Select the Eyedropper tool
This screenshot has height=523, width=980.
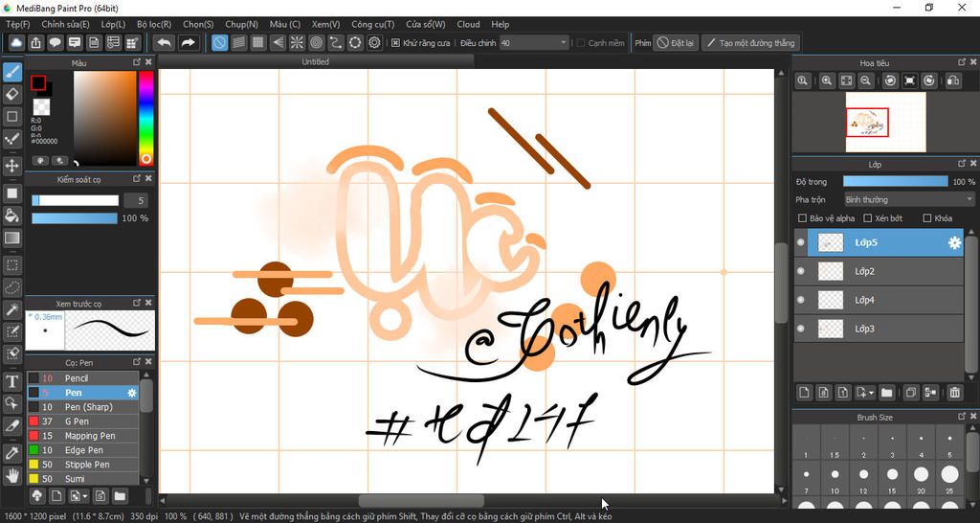tap(11, 453)
